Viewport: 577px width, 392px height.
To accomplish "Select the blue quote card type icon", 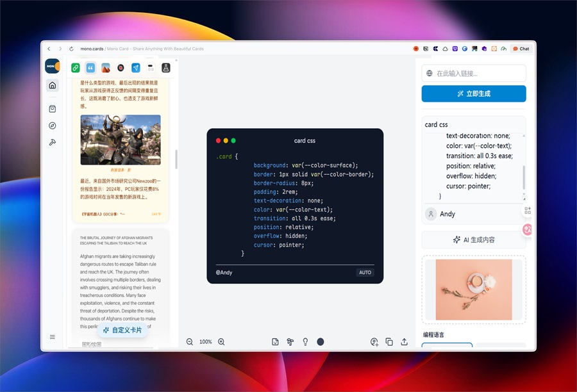I will [x=90, y=68].
